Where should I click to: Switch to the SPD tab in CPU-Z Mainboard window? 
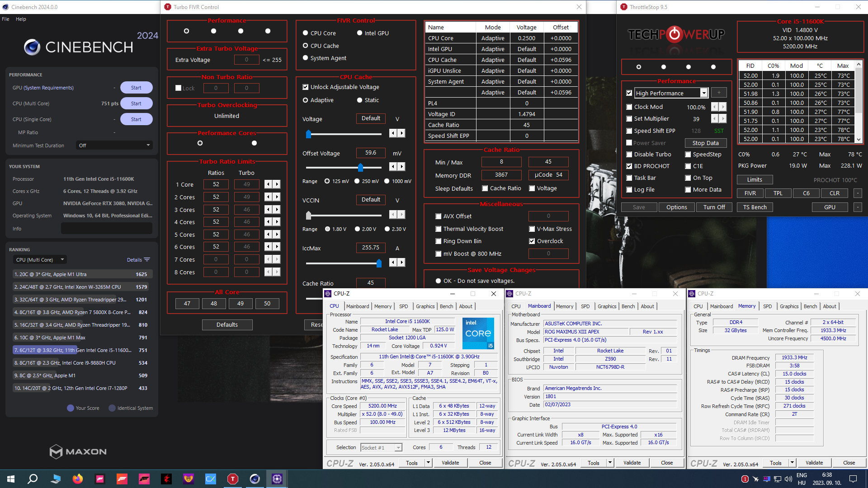pyautogui.click(x=585, y=306)
